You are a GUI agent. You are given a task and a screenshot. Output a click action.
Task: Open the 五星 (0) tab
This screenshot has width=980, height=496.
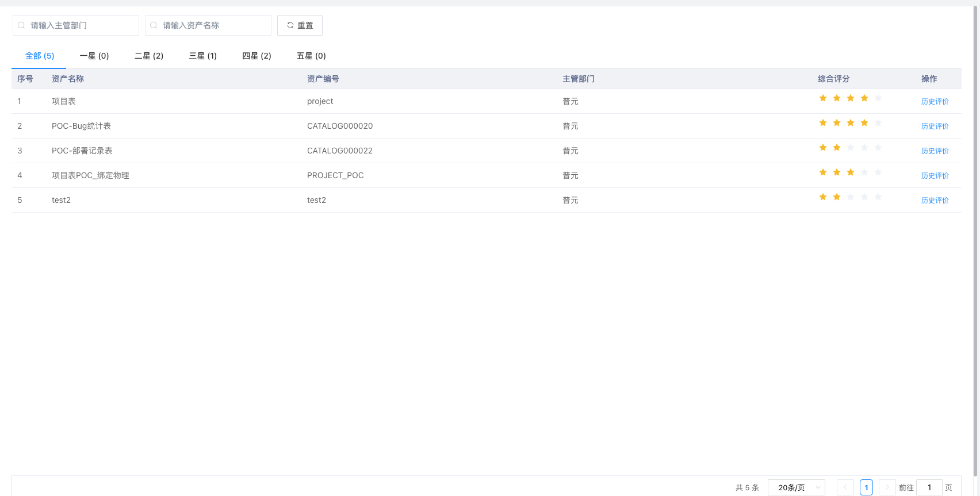311,56
